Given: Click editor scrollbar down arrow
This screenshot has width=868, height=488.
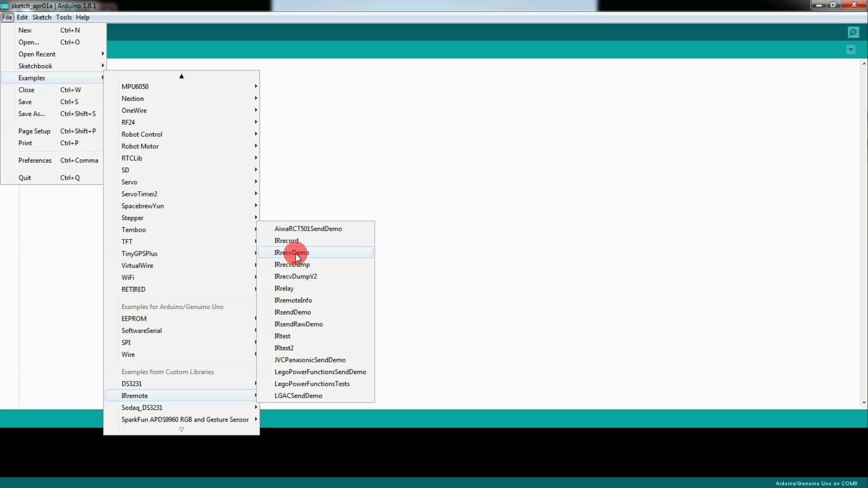Looking at the screenshot, I should click(864, 403).
